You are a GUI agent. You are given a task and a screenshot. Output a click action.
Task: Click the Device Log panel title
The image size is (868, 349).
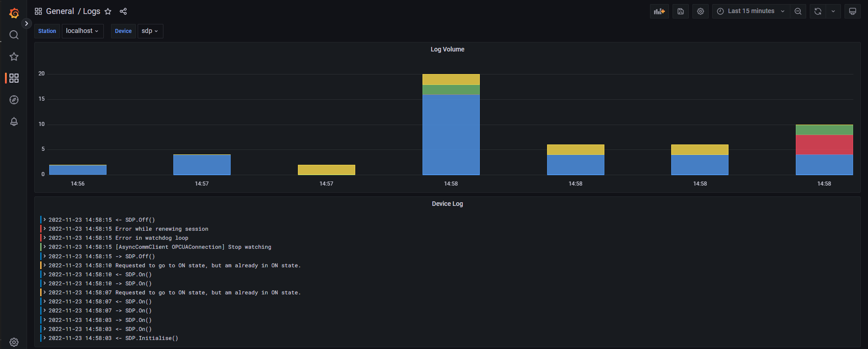(447, 204)
